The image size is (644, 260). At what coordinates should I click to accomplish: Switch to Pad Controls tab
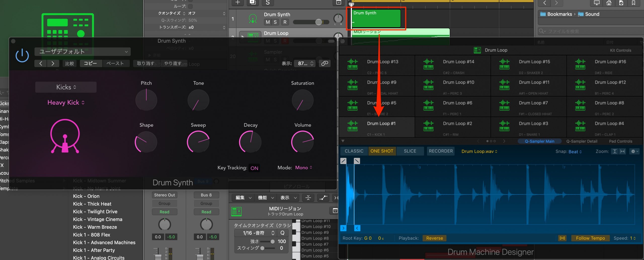point(620,141)
